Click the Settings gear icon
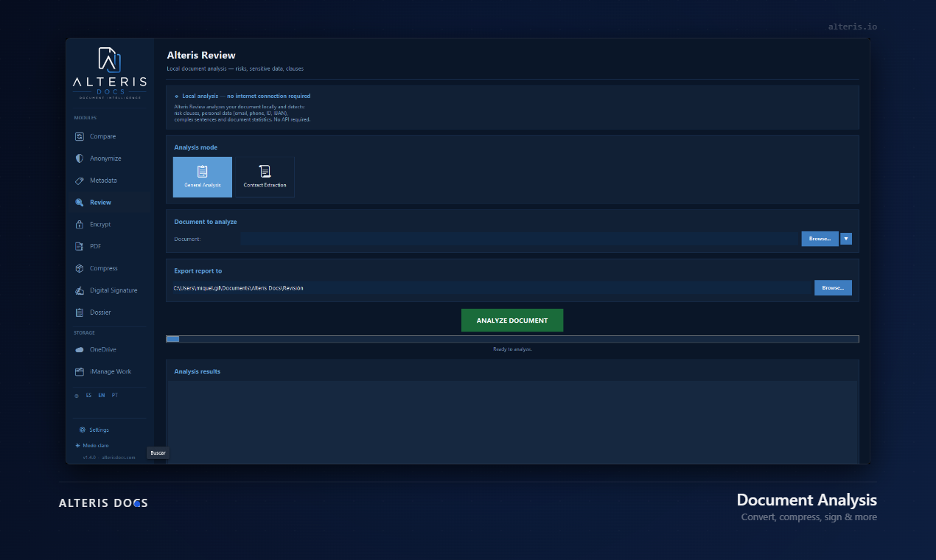 pyautogui.click(x=83, y=430)
